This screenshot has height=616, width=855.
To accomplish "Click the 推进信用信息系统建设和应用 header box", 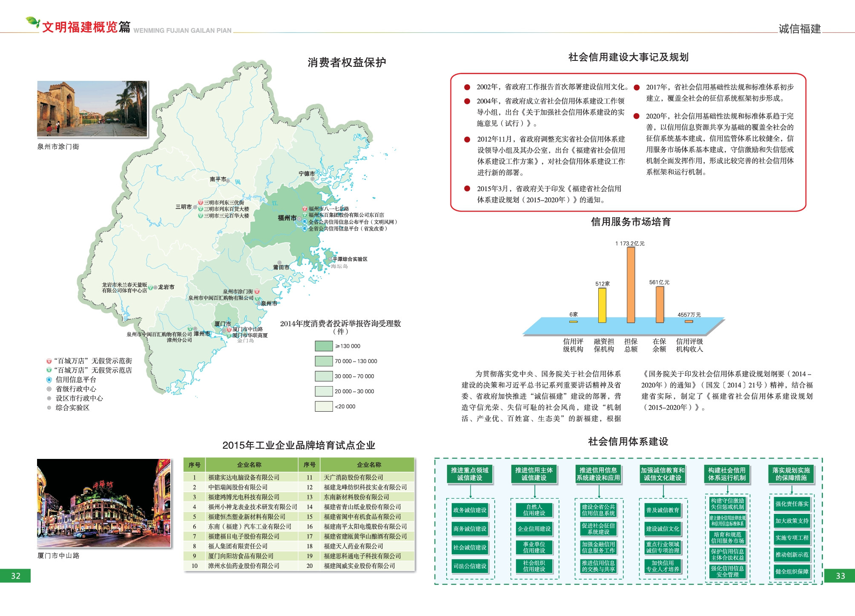I will [x=598, y=474].
